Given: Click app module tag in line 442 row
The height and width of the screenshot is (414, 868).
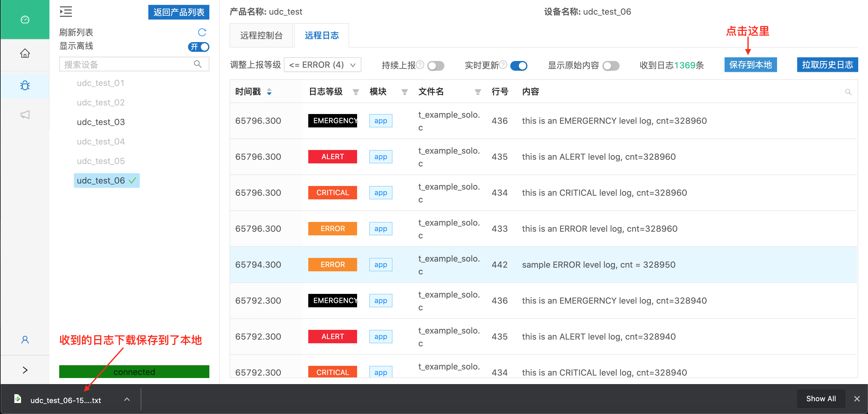Looking at the screenshot, I should click(381, 265).
